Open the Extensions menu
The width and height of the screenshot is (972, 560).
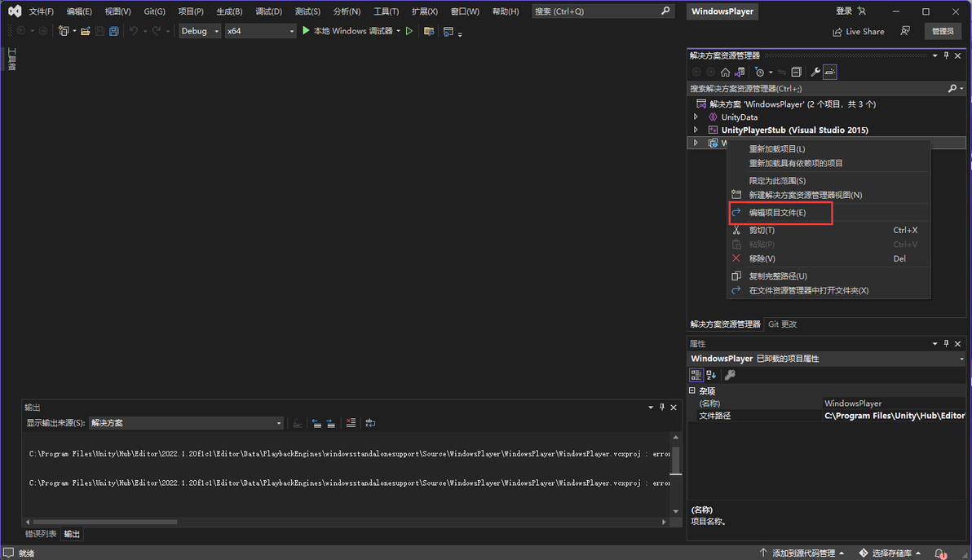425,11
